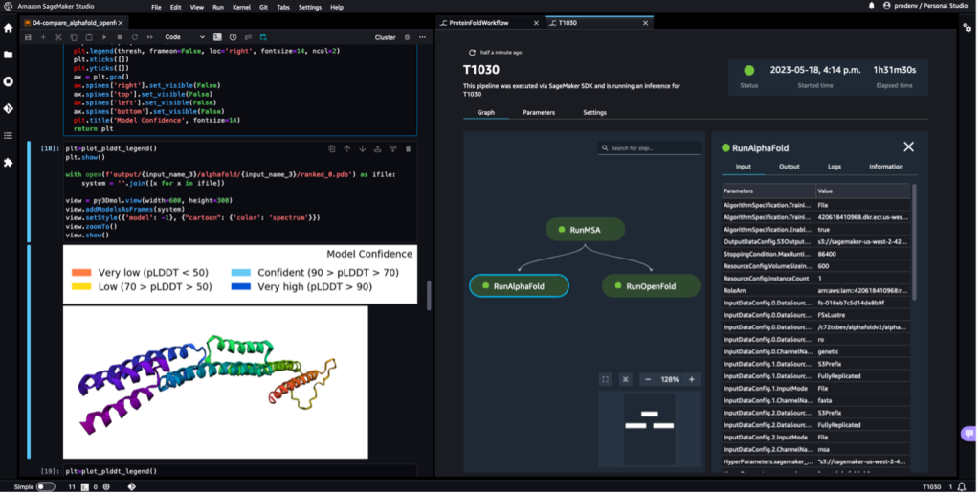Run the selected cell play icon
The width and height of the screenshot is (980, 495).
104,37
